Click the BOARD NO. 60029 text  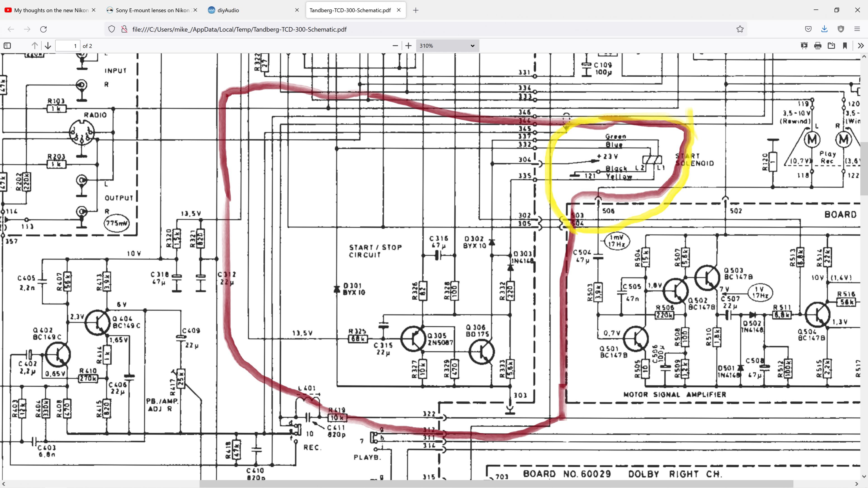point(567,474)
